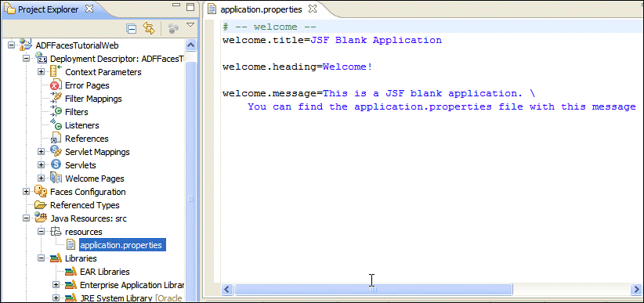Viewport: 644px width, 303px height.
Task: Click the editor horizontal scrollbar thumb
Action: coord(374,289)
